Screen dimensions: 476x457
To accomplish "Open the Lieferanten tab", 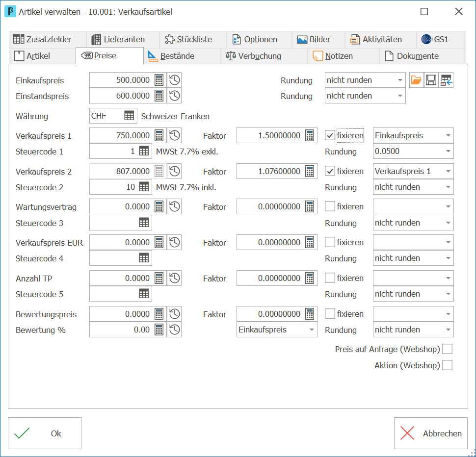I will click(123, 39).
